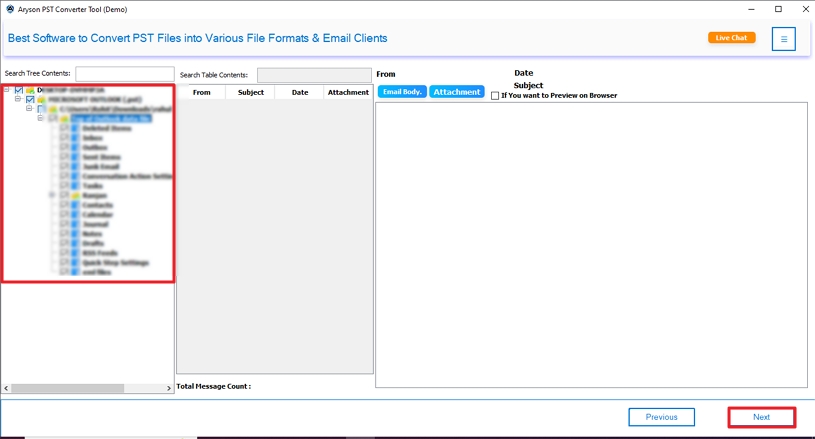This screenshot has width=815, height=439.
Task: Click the folder icon beside Contacts
Action: point(75,205)
